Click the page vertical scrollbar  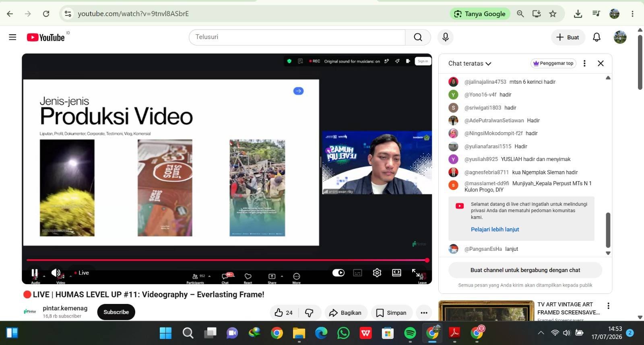tap(640, 62)
